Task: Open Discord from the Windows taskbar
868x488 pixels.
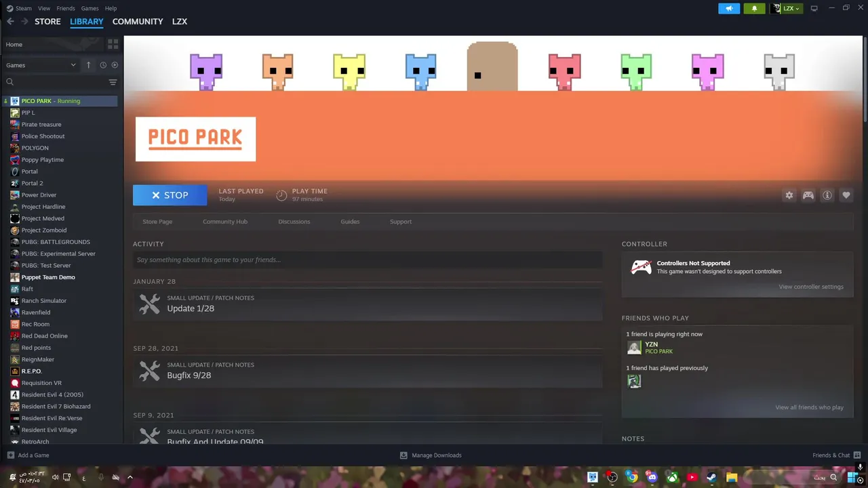Action: (x=652, y=477)
